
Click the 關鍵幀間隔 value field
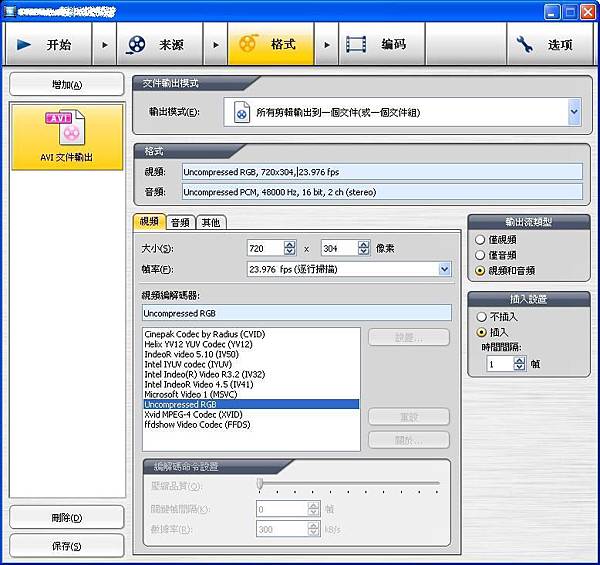point(282,509)
